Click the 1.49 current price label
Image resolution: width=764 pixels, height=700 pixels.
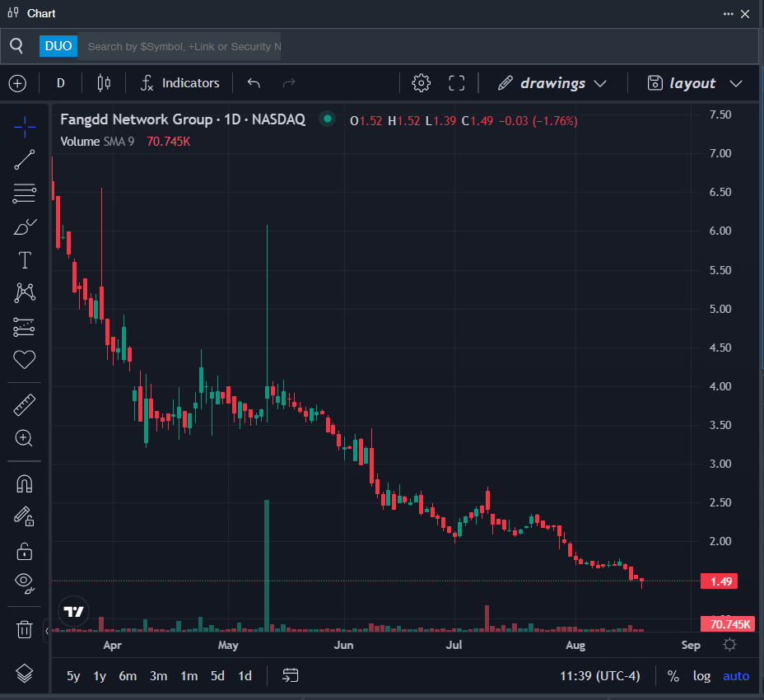[720, 581]
